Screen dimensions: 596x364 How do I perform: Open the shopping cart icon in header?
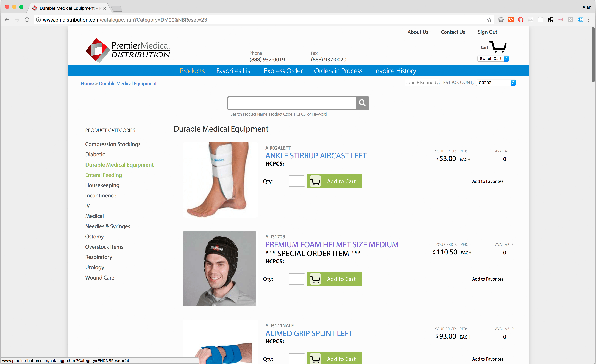tap(498, 47)
